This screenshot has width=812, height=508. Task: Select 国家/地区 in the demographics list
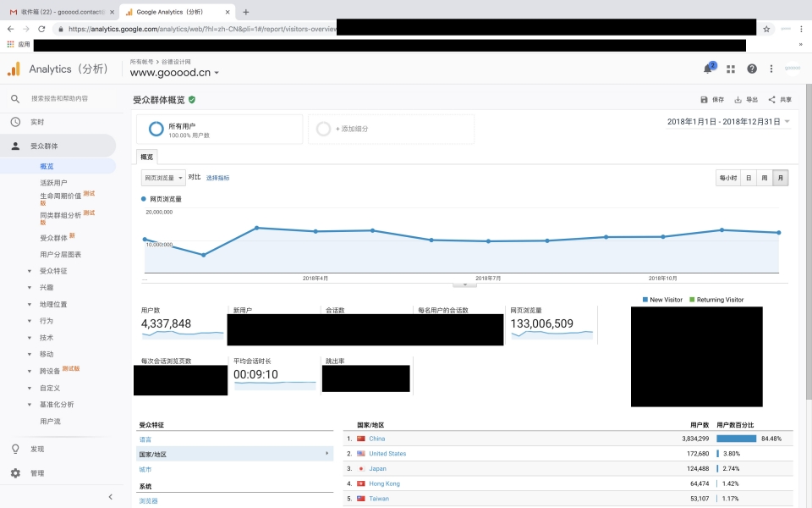click(234, 454)
